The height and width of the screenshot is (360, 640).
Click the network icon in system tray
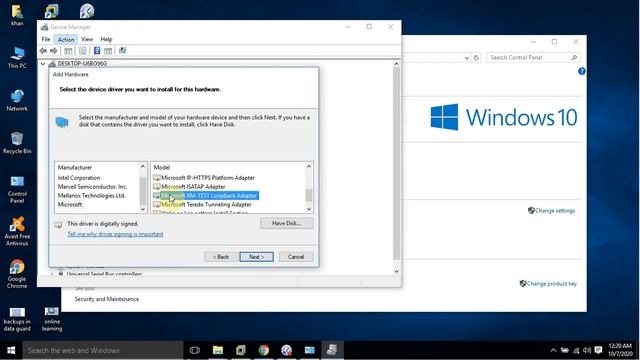pos(576,350)
